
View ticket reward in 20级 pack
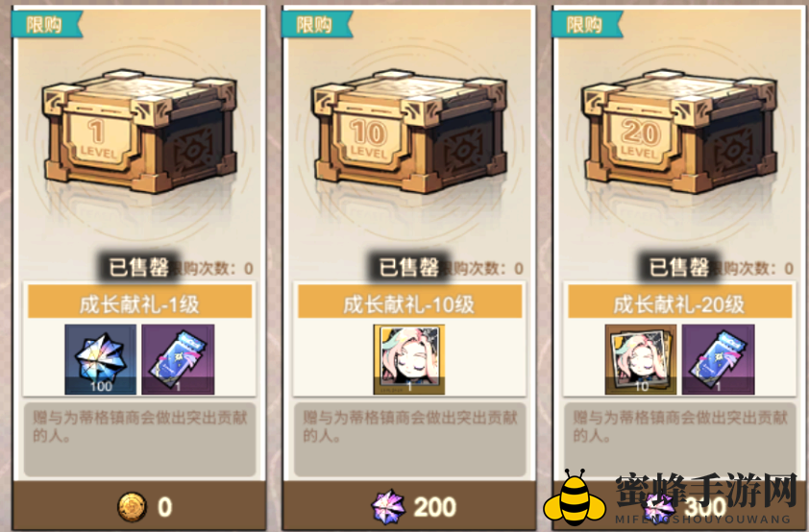pyautogui.click(x=718, y=359)
